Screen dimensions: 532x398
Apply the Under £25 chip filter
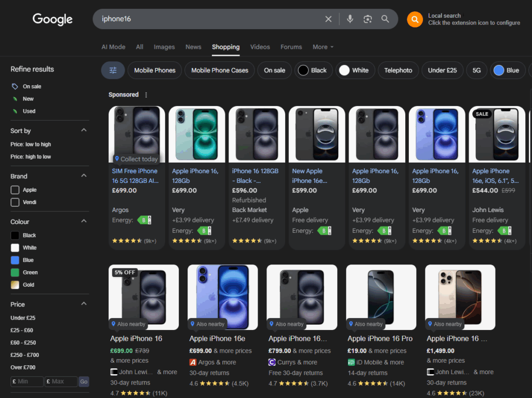click(x=442, y=70)
